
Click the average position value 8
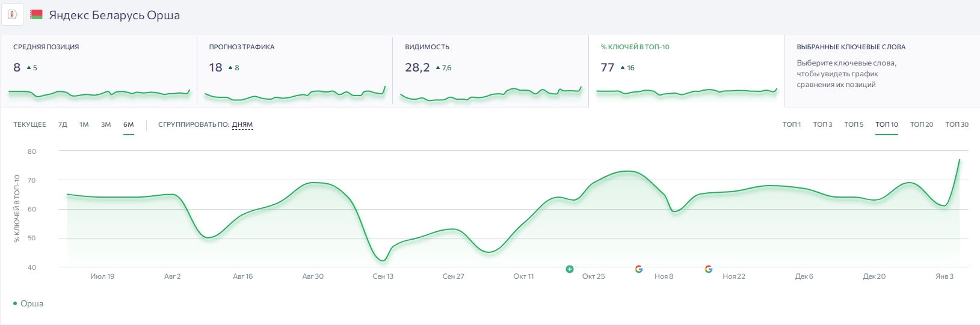point(17,67)
